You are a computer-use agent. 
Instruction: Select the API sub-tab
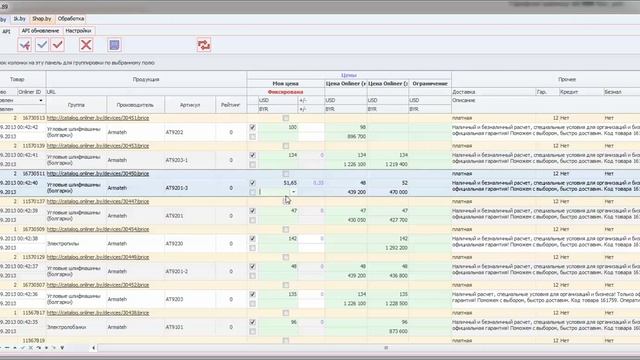point(7,31)
